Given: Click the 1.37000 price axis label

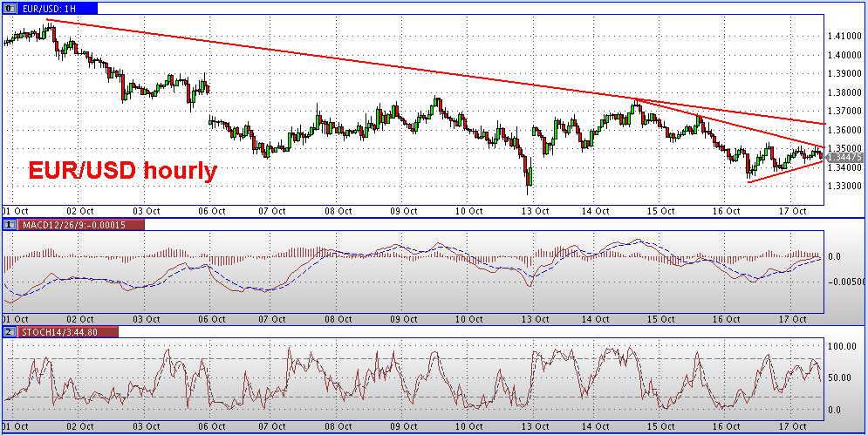Looking at the screenshot, I should tap(846, 112).
